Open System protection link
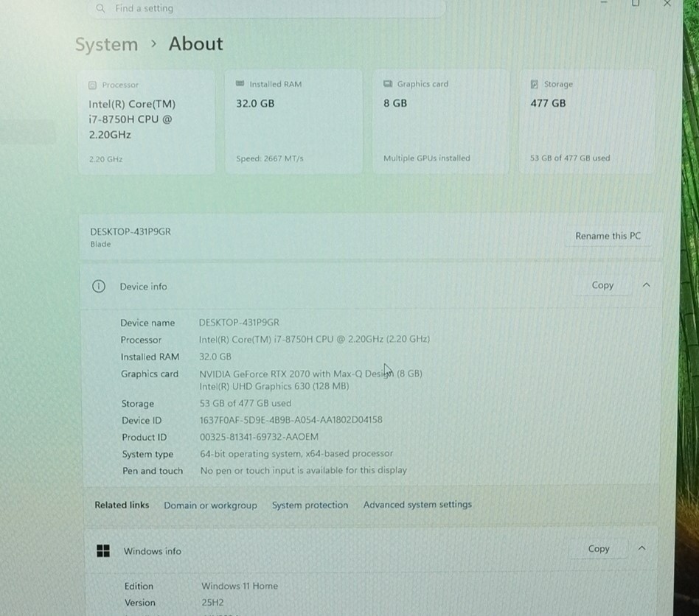Screen dimensions: 699x616 [310, 505]
